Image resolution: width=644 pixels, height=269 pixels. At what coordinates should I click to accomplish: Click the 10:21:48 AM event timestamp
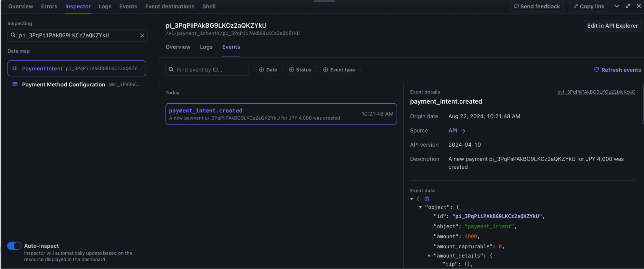[x=377, y=114]
